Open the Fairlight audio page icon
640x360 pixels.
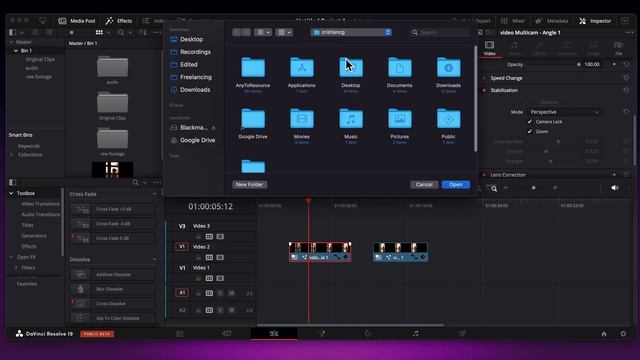[x=416, y=333]
